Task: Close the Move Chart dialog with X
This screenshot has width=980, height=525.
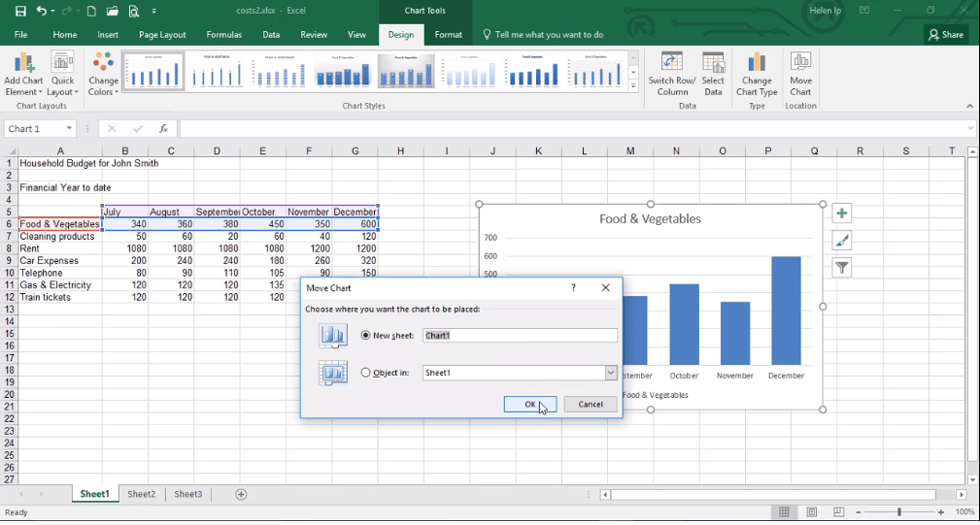Action: click(606, 288)
